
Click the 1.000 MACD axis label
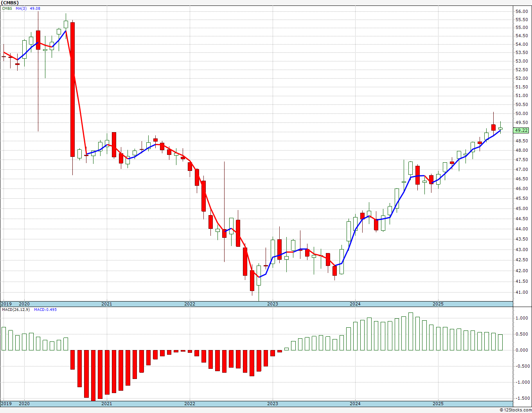click(522, 318)
